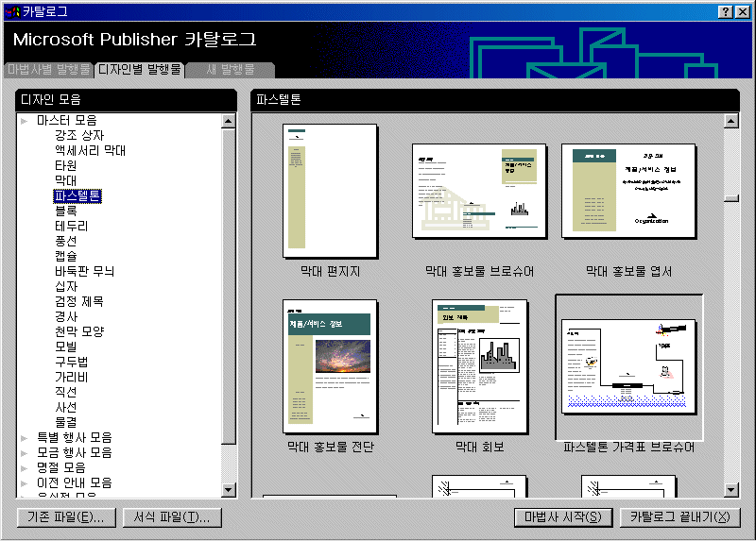Click the help question mark button
This screenshot has width=756, height=541.
pyautogui.click(x=725, y=12)
